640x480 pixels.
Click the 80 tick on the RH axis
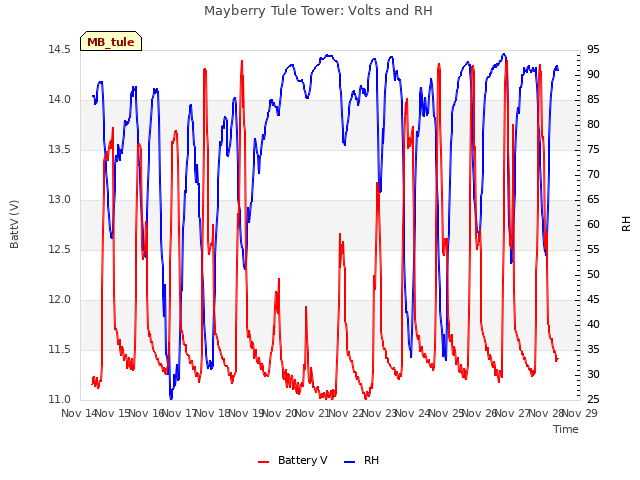click(x=593, y=124)
